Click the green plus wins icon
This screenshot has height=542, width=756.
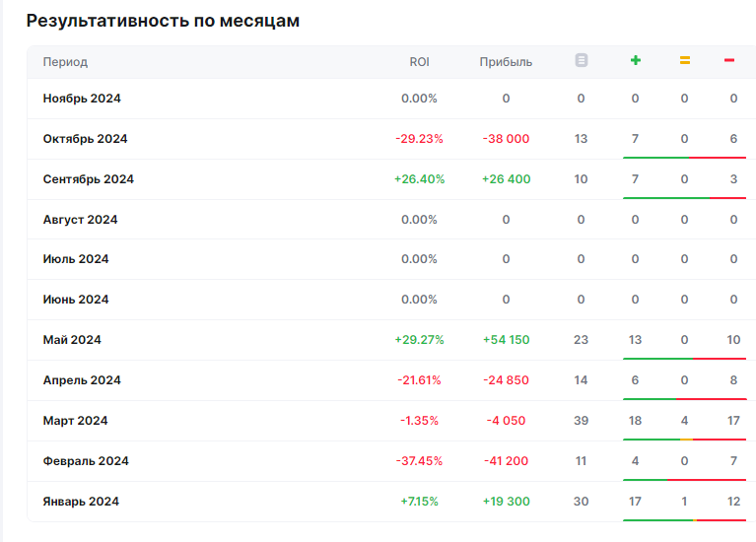[x=635, y=61]
